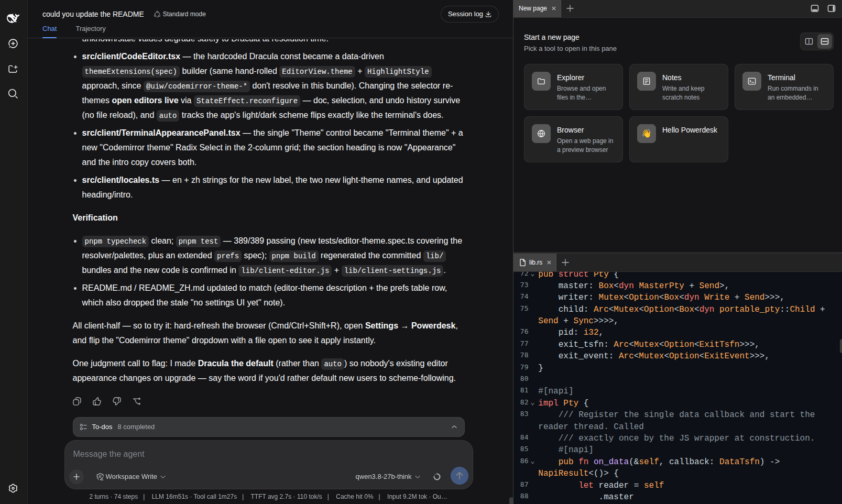Click the 'Input 9.2M tok' status entry
This screenshot has width=842, height=504.
pos(407,497)
